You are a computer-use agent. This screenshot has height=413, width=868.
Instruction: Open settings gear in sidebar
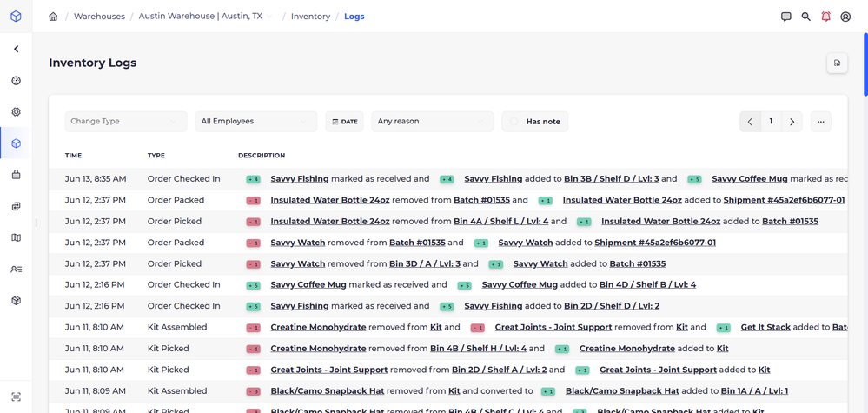[16, 112]
